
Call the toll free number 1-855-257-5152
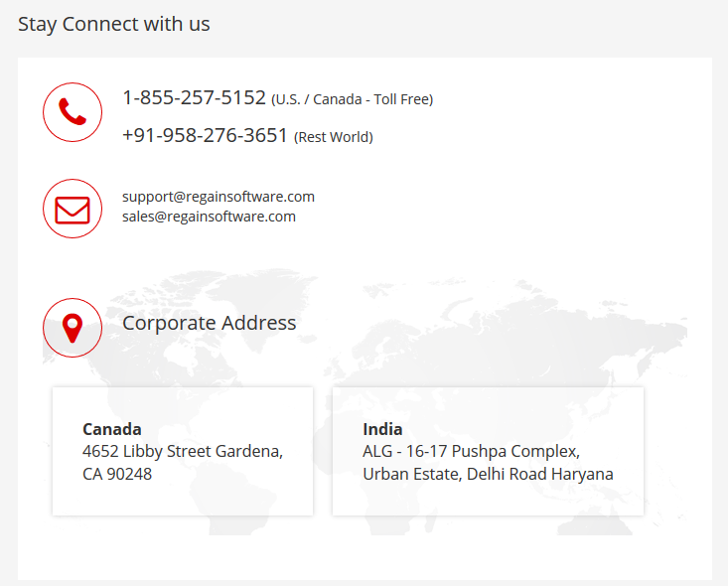[194, 97]
